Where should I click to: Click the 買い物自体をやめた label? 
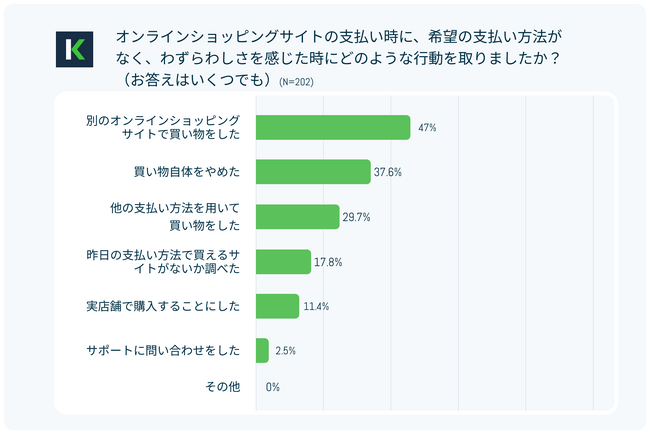(x=190, y=172)
